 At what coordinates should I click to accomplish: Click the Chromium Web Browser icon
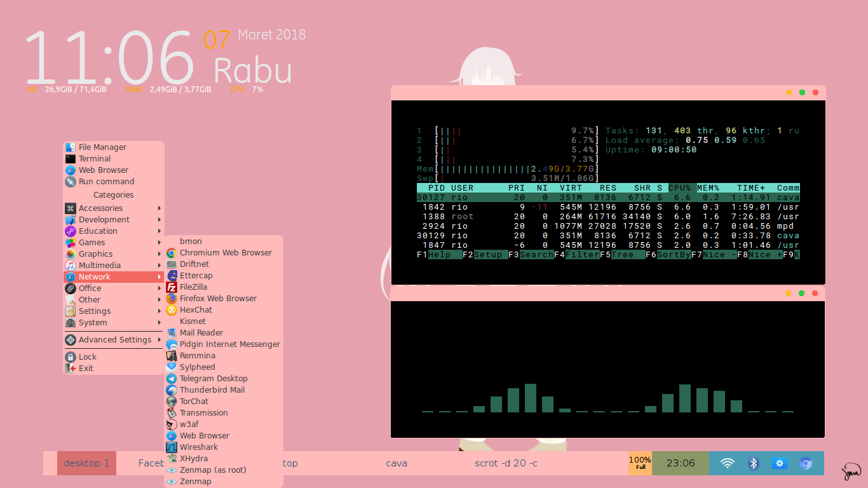[x=172, y=253]
